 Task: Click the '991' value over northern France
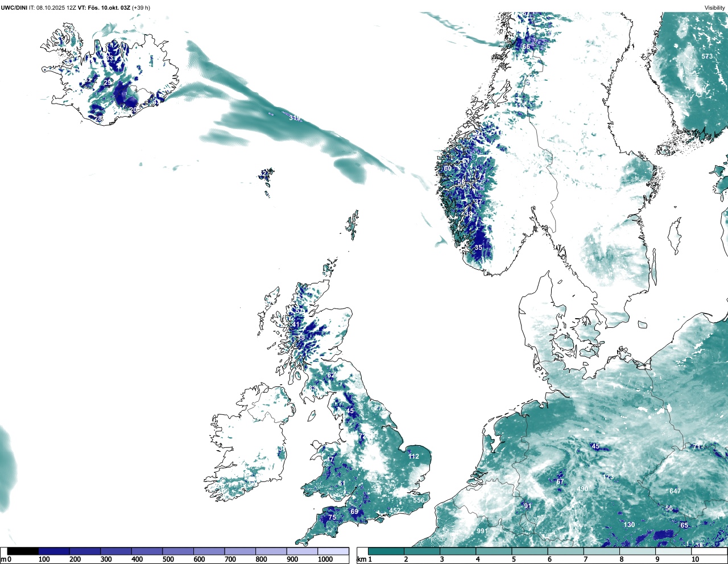[x=482, y=531]
